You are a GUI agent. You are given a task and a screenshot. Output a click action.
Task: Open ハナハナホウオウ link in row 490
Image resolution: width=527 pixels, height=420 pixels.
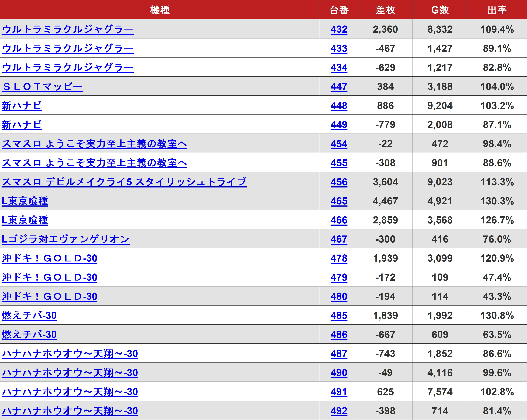tap(70, 373)
